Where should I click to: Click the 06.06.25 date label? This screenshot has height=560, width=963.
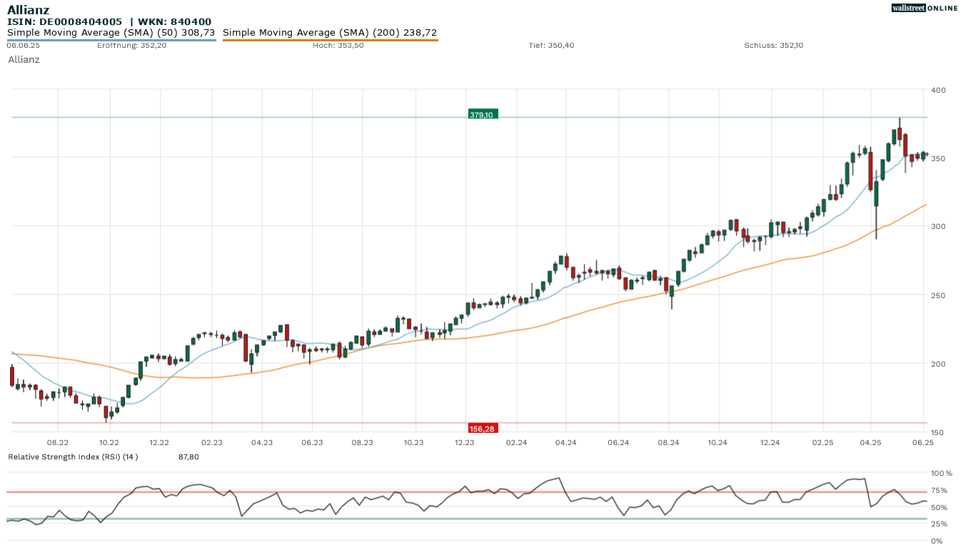(23, 46)
